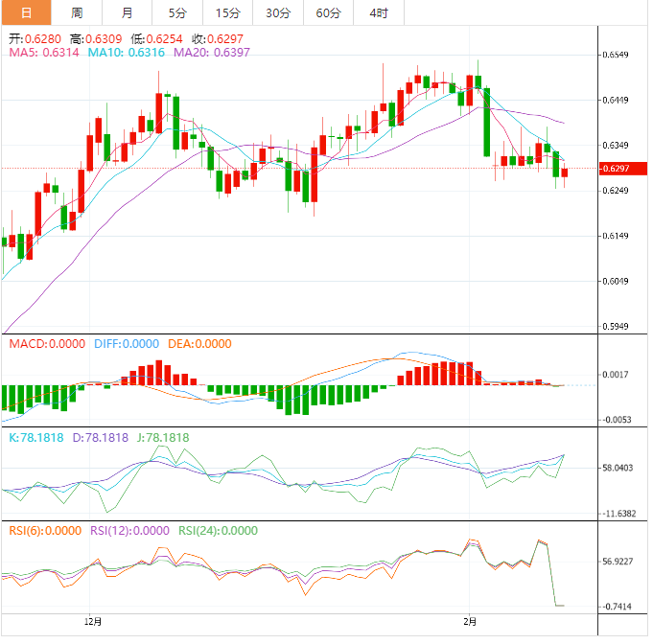Open the 60分 timeframe tab
Image resolution: width=653 pixels, height=644 pixels.
328,12
